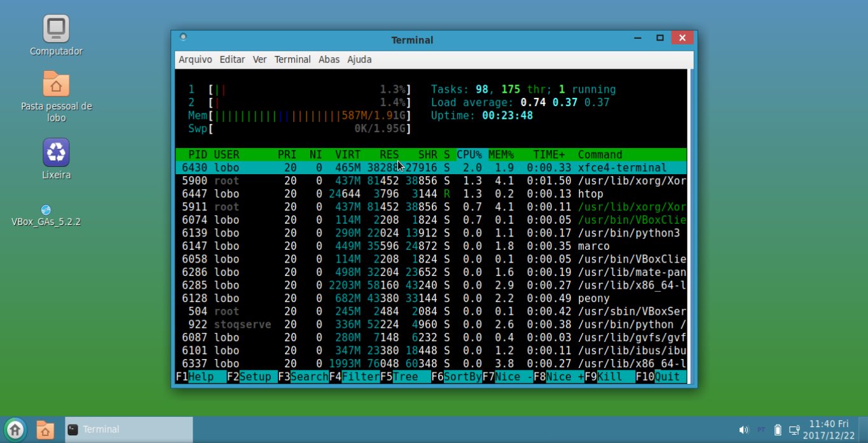868x443 pixels.
Task: Open the Ver menu
Action: [259, 59]
